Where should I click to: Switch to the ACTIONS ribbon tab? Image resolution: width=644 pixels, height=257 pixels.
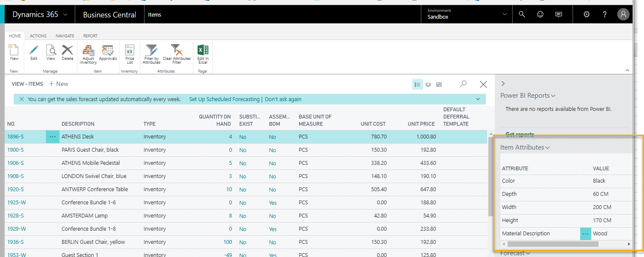click(38, 36)
